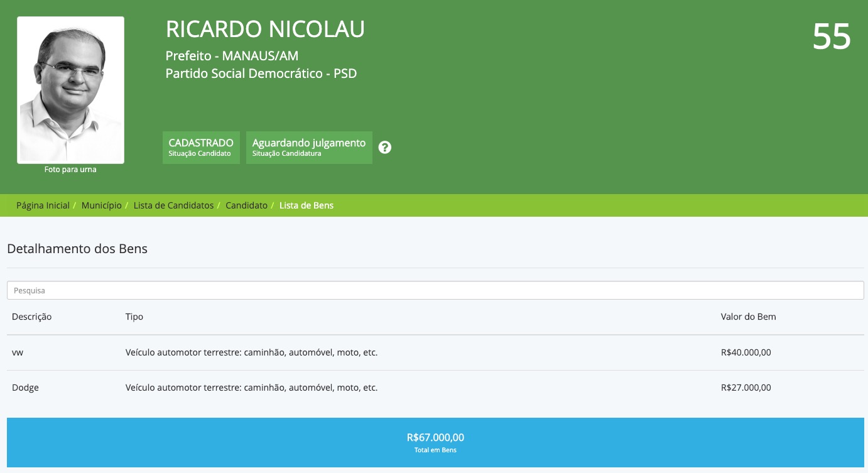Select the Lista de Bens breadcrumb
The height and width of the screenshot is (473, 868).
[307, 205]
